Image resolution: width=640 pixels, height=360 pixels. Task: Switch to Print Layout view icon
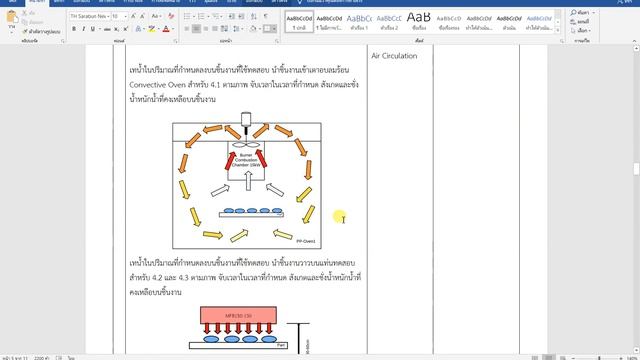tap(549, 358)
